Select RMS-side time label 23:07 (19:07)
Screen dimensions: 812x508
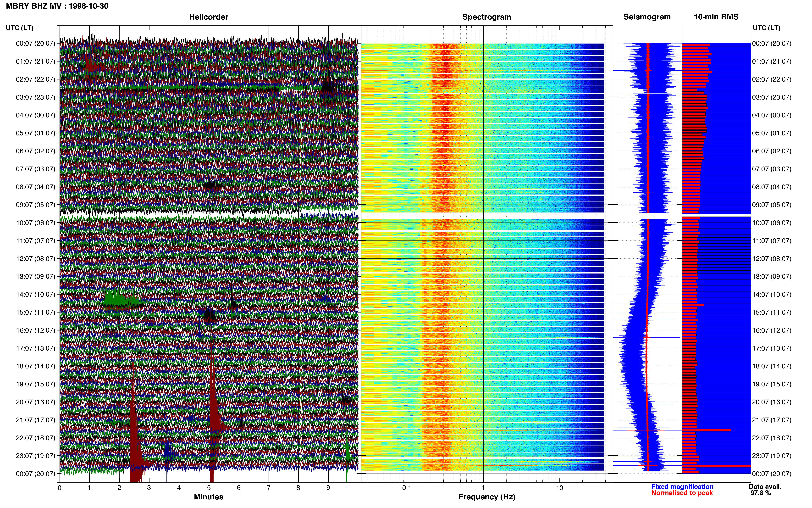click(772, 456)
